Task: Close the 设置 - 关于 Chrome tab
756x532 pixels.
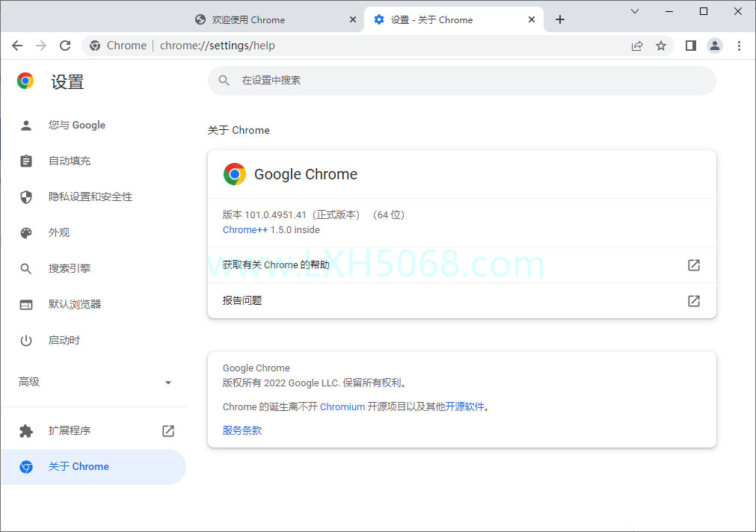Action: click(532, 19)
